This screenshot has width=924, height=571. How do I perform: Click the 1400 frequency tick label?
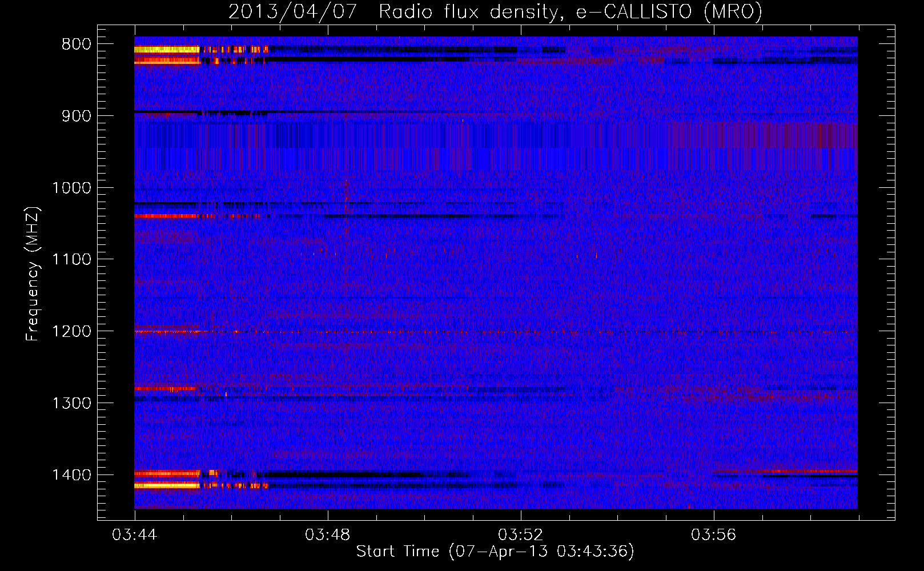pyautogui.click(x=71, y=475)
